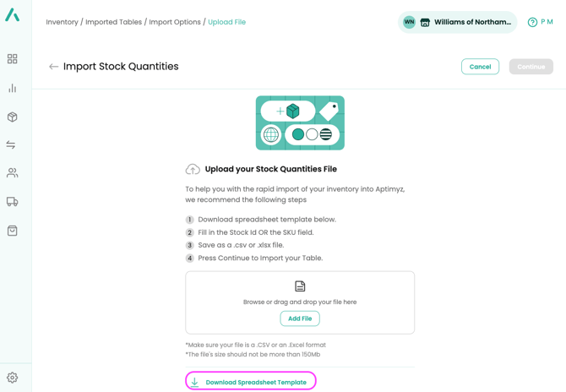Click the Add File button

click(300, 318)
